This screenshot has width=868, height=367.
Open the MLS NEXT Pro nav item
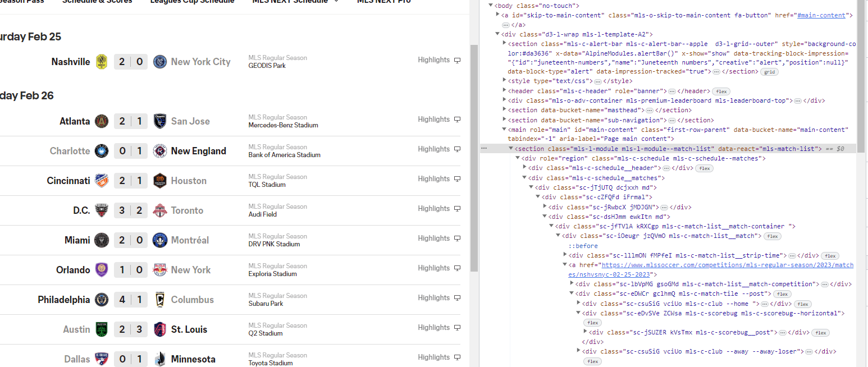[x=383, y=2]
